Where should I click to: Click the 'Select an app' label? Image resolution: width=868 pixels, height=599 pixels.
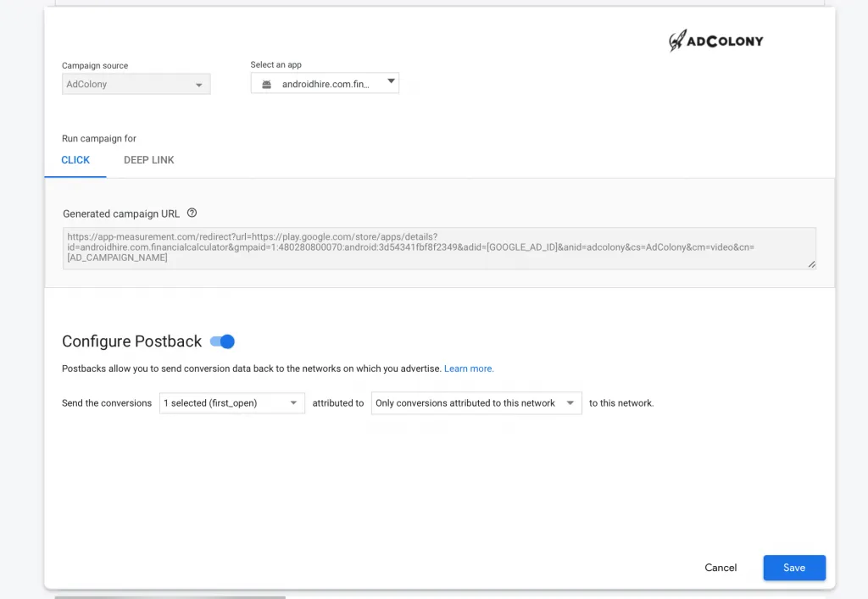(275, 64)
